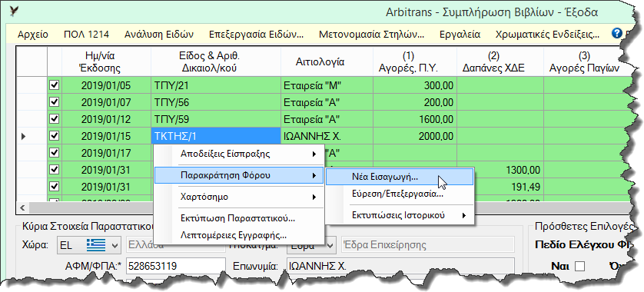Click the 2000,00 amount cell
The image size is (644, 292).
coord(415,136)
